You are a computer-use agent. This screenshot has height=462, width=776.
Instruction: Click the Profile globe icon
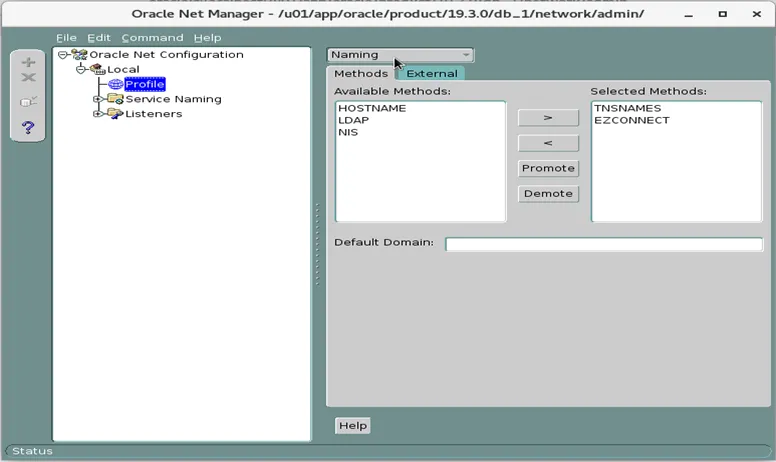point(115,84)
